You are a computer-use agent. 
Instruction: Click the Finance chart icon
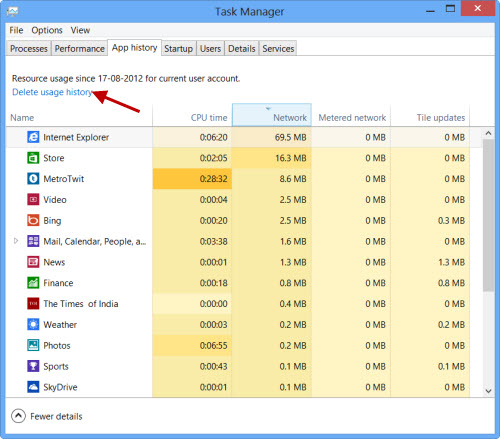[33, 283]
